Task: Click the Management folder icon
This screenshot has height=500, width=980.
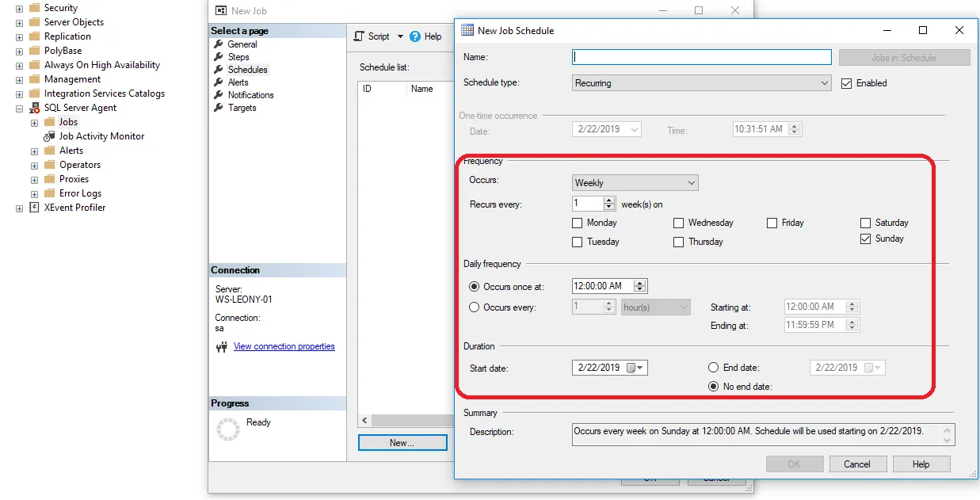Action: coord(34,79)
